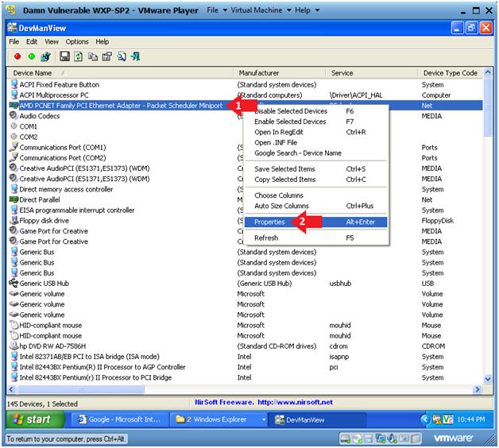Click the VNC tray icon near the clock
The height and width of the screenshot is (448, 499).
tap(448, 419)
